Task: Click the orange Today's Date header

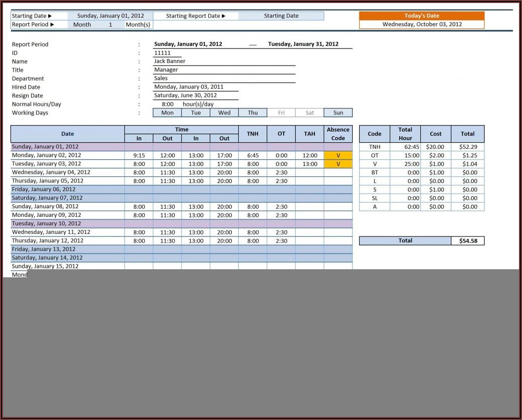Action: [422, 16]
